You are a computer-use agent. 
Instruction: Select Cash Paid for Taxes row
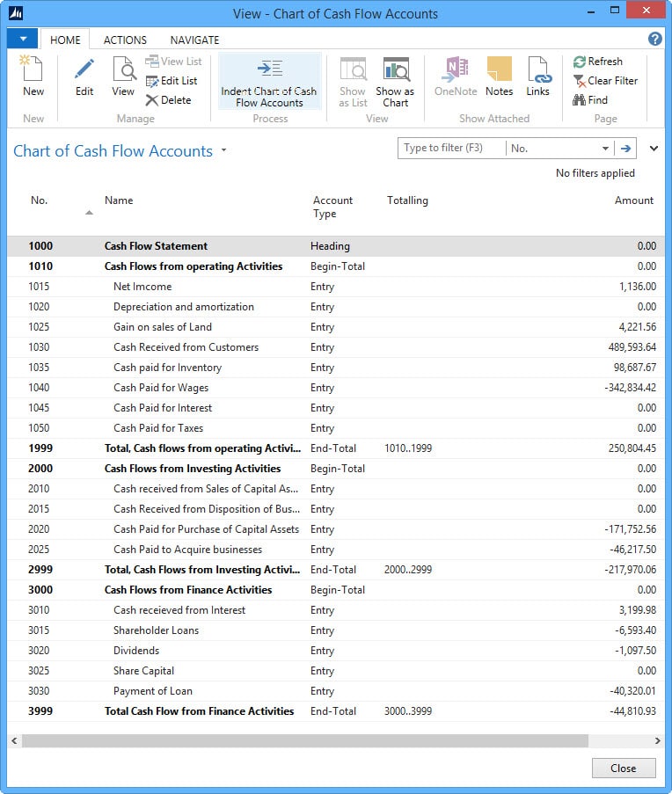tap(336, 428)
